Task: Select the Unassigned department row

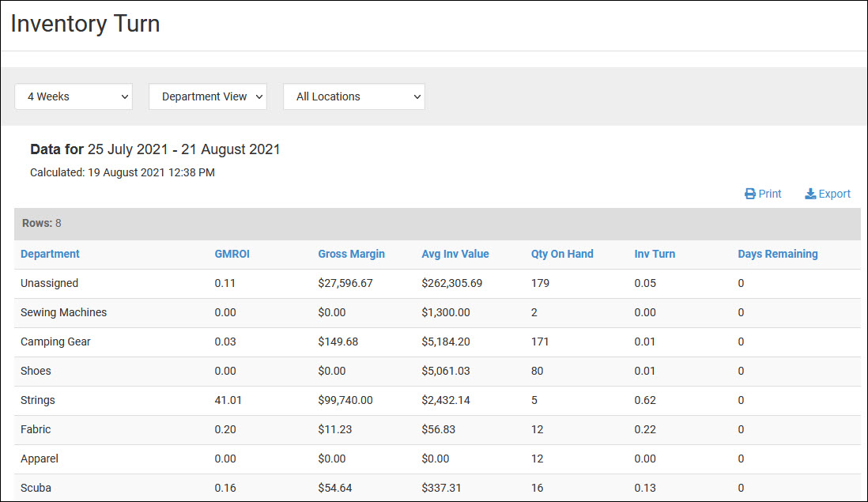Action: coord(49,283)
